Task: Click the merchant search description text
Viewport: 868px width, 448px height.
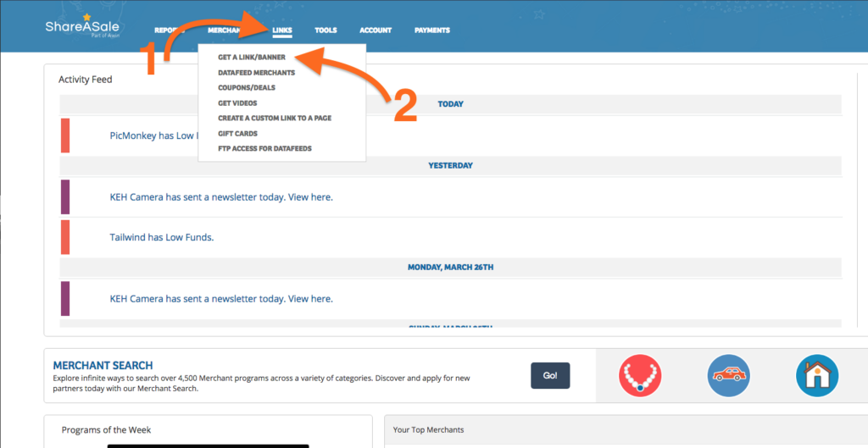Action: click(261, 384)
